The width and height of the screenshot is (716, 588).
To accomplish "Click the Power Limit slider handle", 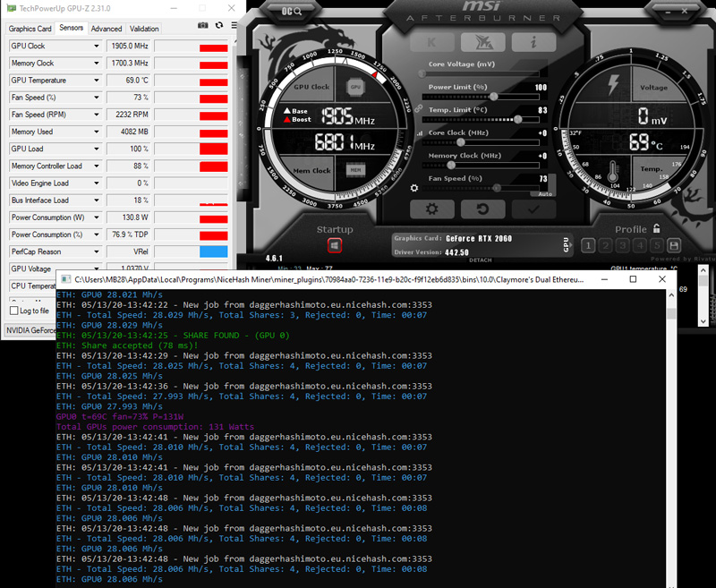I will click(494, 97).
